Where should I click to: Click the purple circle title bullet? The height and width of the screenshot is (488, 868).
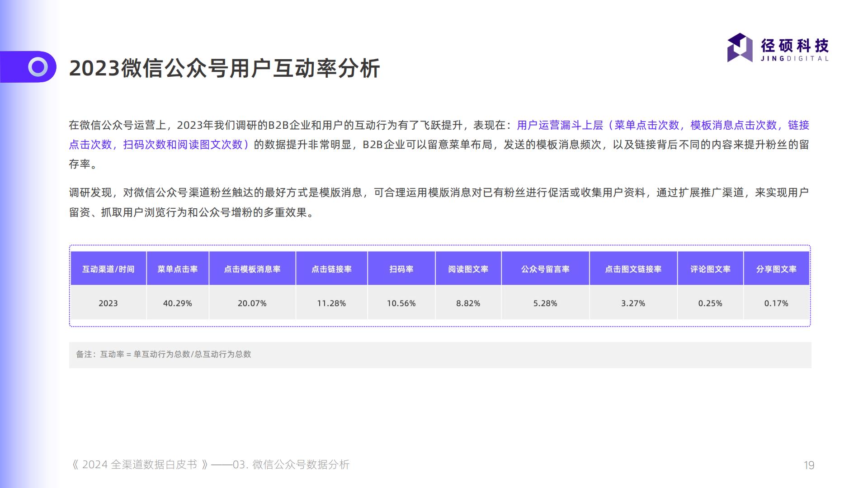(x=38, y=67)
